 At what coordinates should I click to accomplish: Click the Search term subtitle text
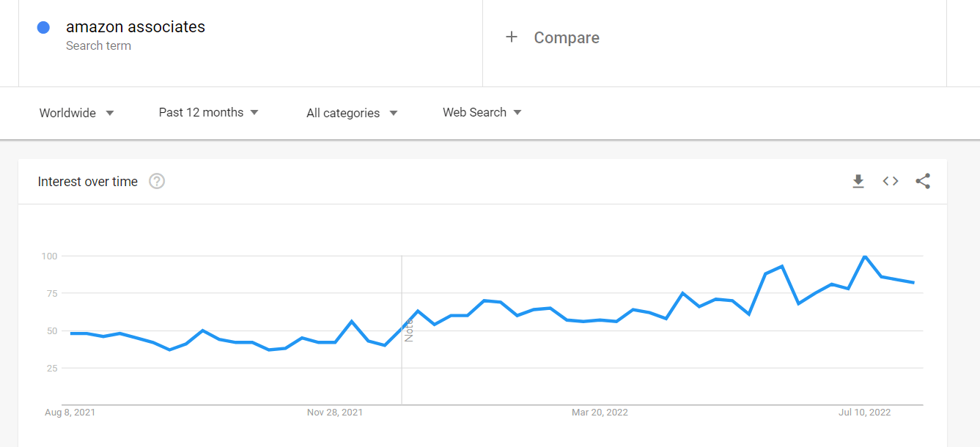coord(98,45)
